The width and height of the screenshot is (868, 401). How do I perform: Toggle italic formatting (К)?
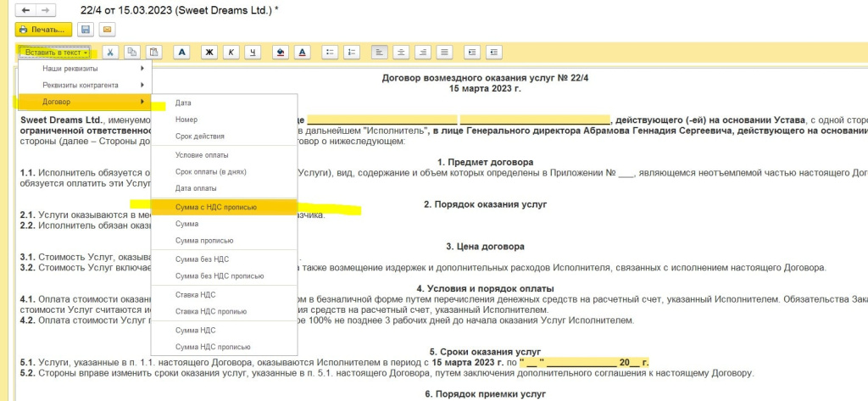click(231, 52)
